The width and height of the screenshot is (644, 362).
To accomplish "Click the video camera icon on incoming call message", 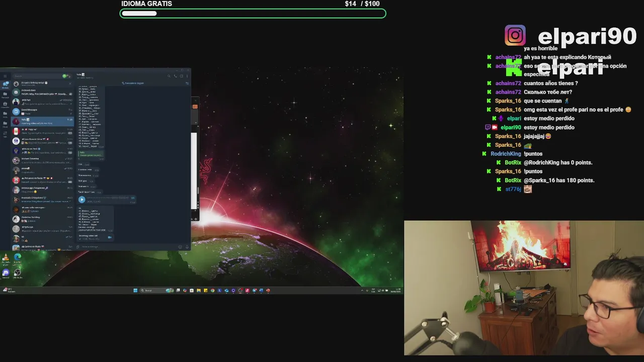I will [110, 237].
